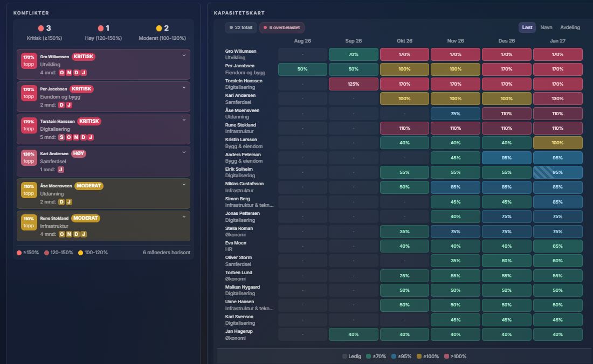
Task: Select the Jan 27 column header
Action: [x=557, y=41]
